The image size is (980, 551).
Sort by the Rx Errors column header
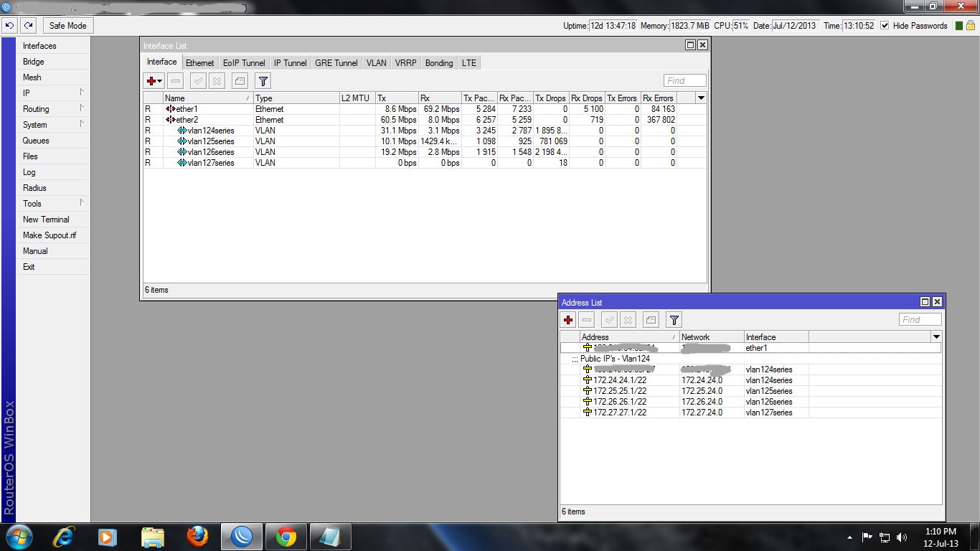pos(659,98)
